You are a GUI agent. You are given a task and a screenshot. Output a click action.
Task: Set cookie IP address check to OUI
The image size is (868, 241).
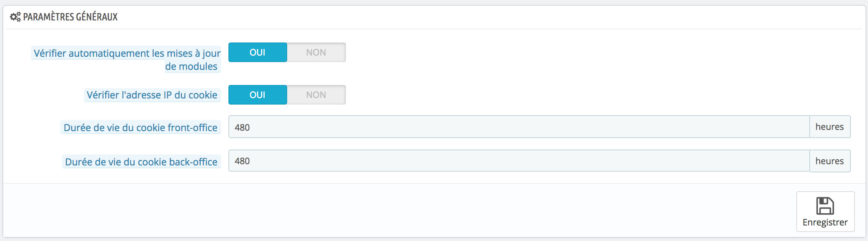[258, 95]
